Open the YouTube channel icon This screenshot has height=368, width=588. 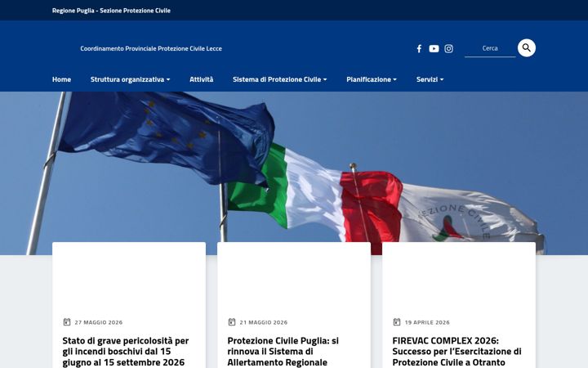[x=434, y=48]
